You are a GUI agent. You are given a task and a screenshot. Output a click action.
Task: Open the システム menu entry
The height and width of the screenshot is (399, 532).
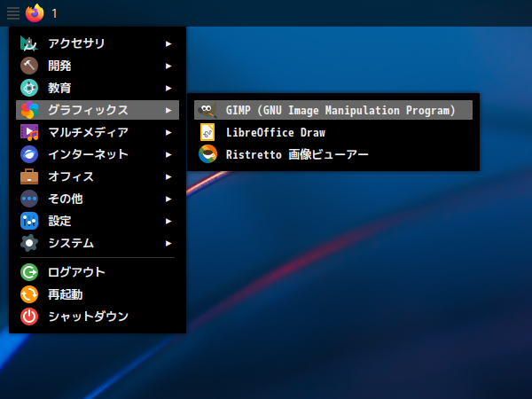coord(98,243)
